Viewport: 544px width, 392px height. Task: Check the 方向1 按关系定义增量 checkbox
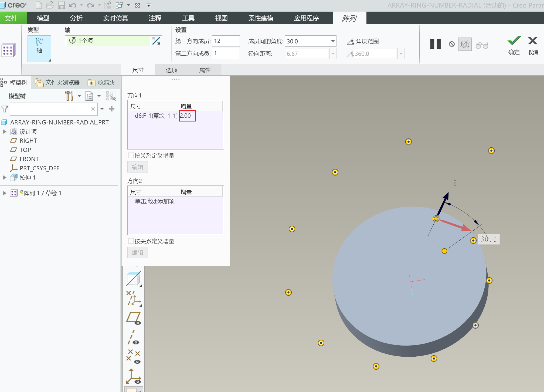[x=131, y=156]
